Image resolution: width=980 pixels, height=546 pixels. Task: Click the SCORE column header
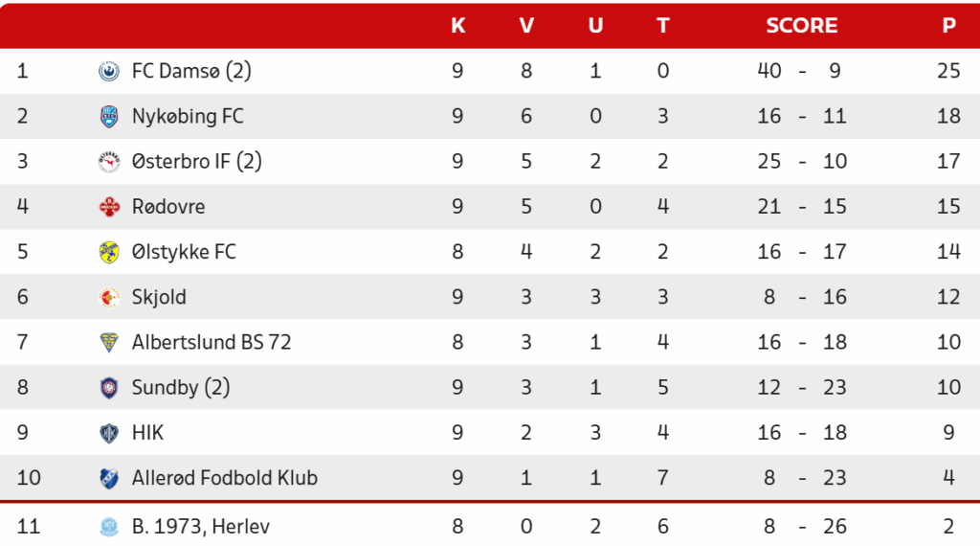[802, 26]
